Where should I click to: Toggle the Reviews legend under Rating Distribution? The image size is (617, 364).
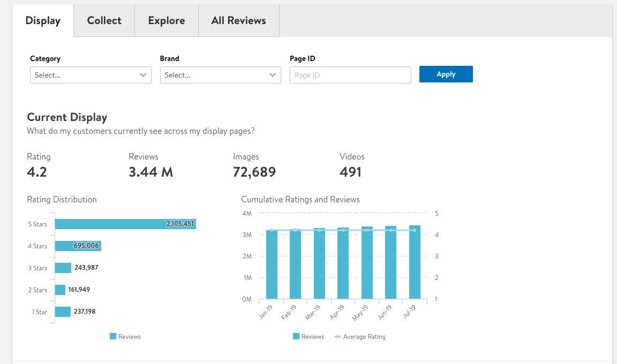pos(125,336)
